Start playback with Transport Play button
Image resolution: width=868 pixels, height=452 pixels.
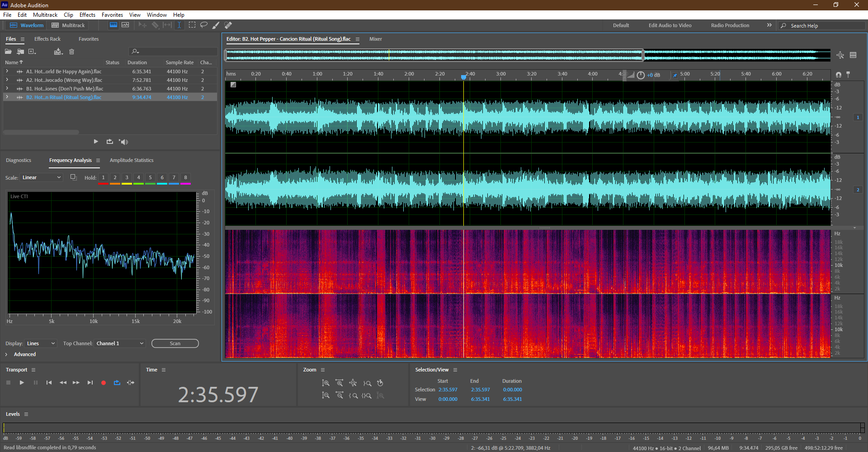[x=22, y=383]
